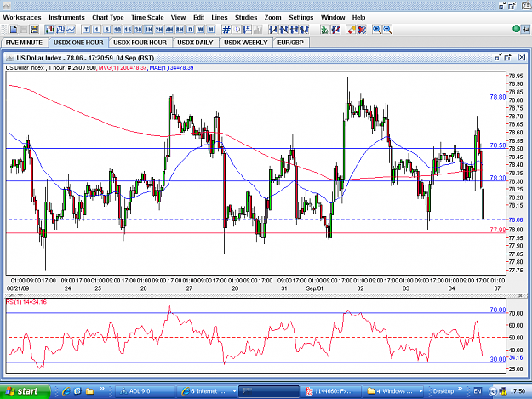Select the bar chart type icon
This screenshot has width=532, height=399.
(x=60, y=30)
